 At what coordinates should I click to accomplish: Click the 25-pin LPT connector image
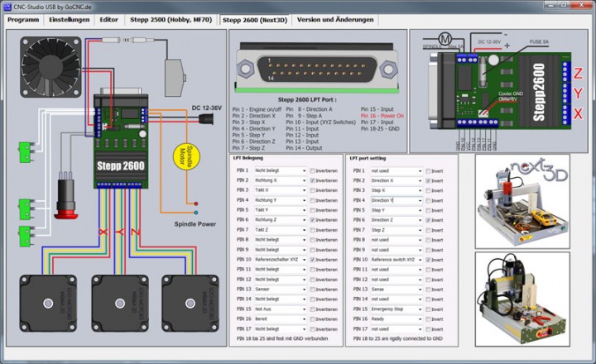316,68
